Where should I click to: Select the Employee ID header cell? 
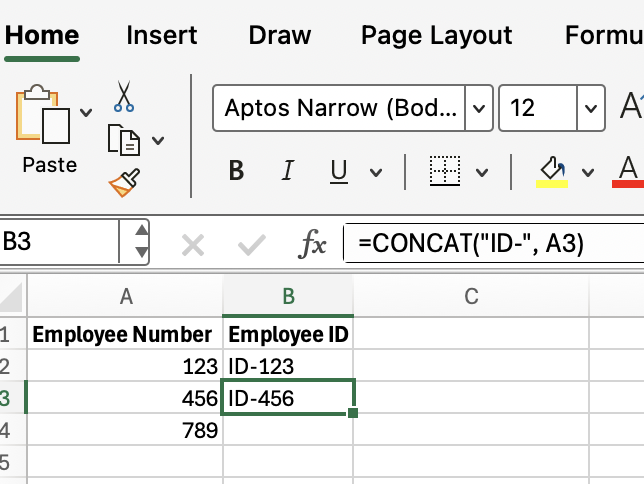coord(288,334)
